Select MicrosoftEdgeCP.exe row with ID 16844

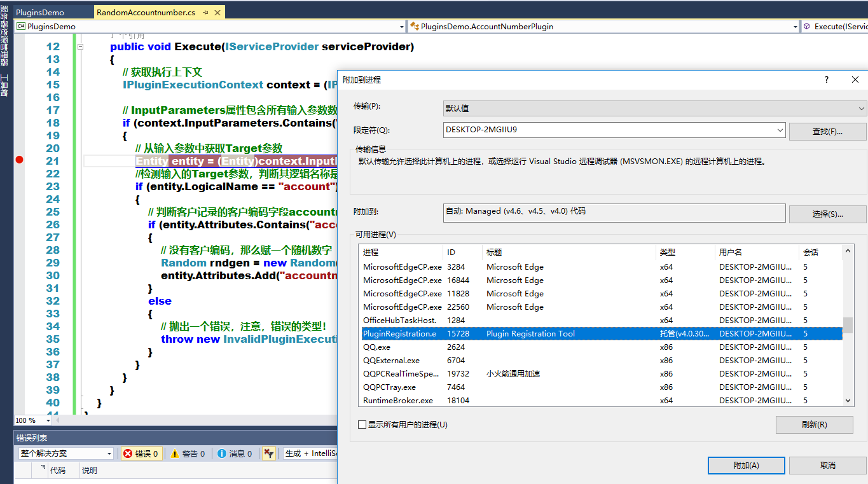click(x=600, y=280)
